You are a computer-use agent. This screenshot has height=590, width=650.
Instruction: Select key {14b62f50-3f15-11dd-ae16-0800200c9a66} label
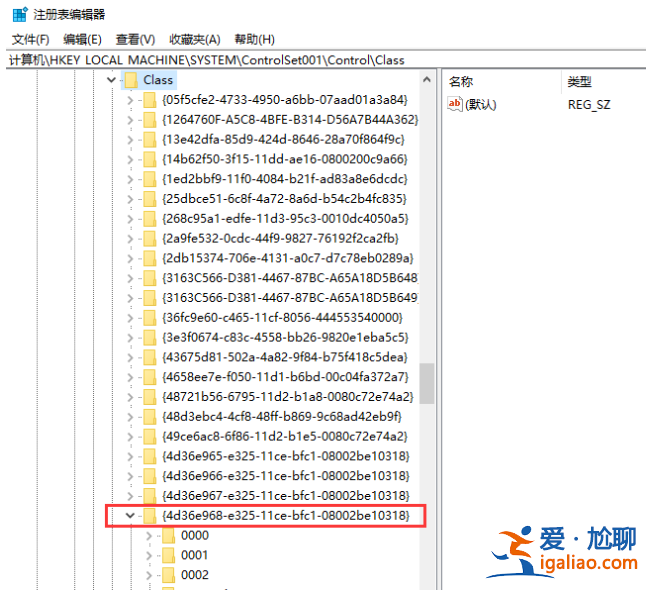tap(285, 159)
